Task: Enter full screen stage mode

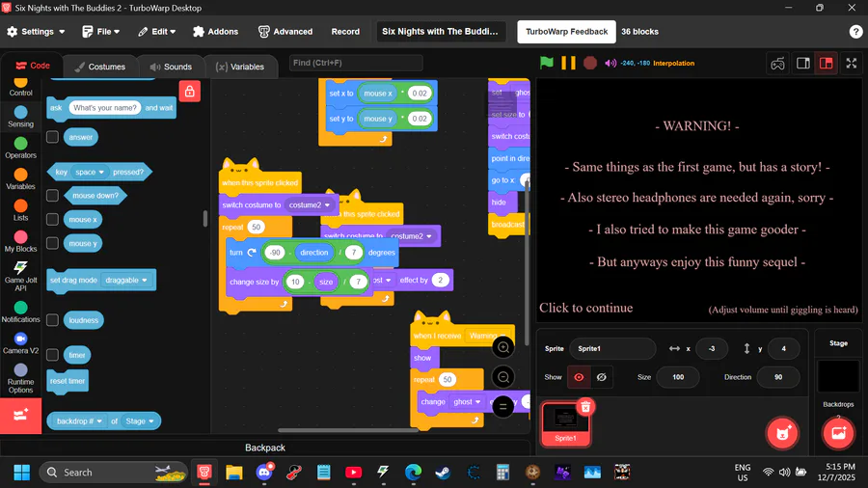Action: [852, 63]
